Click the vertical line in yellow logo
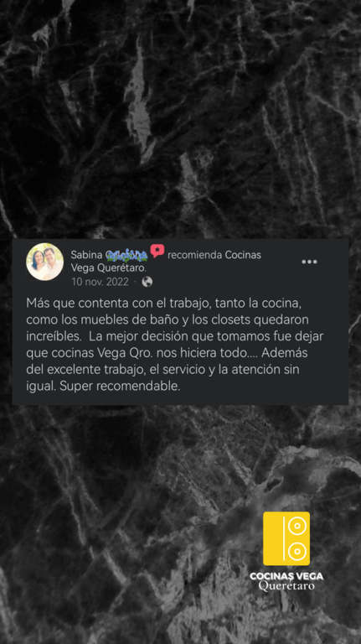The width and height of the screenshot is (361, 644). (x=283, y=538)
